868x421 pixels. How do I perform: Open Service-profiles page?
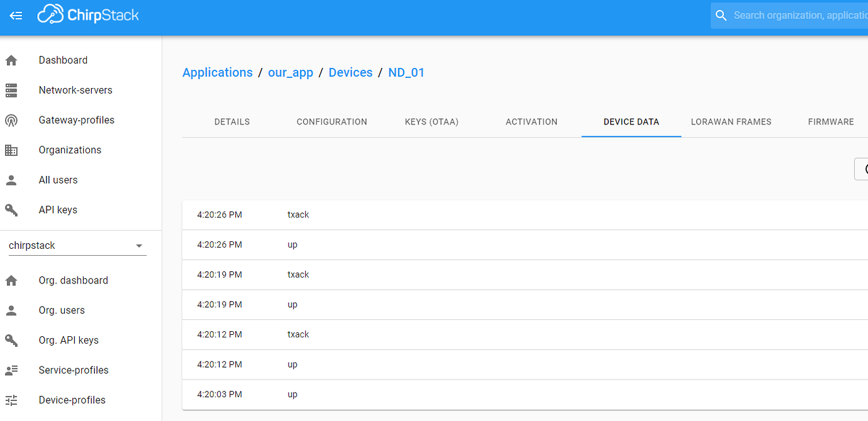click(74, 370)
